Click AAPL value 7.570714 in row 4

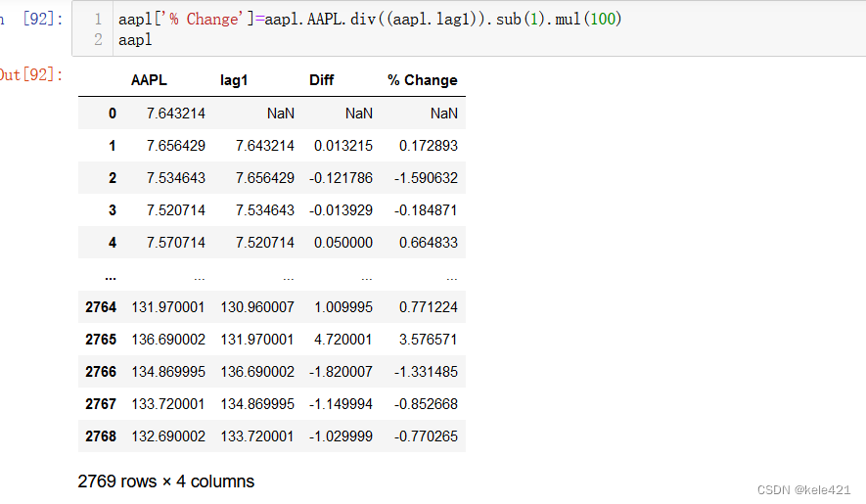click(x=175, y=243)
